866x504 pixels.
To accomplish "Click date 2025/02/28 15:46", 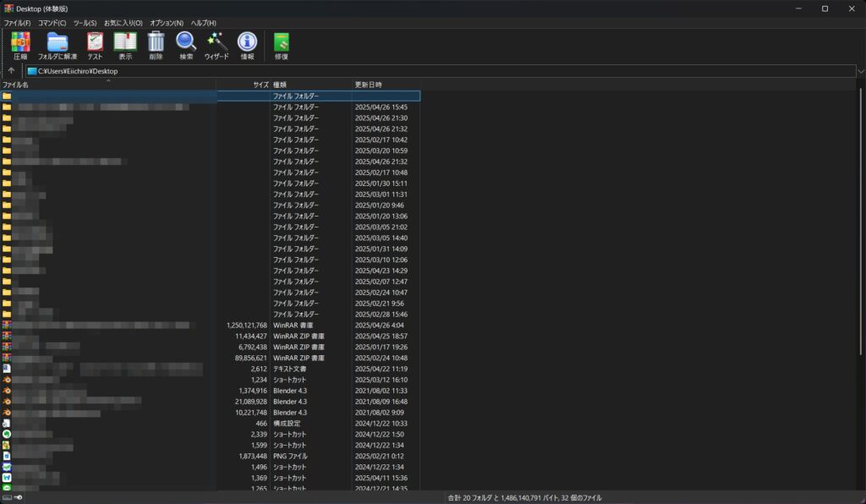I will pyautogui.click(x=381, y=314).
